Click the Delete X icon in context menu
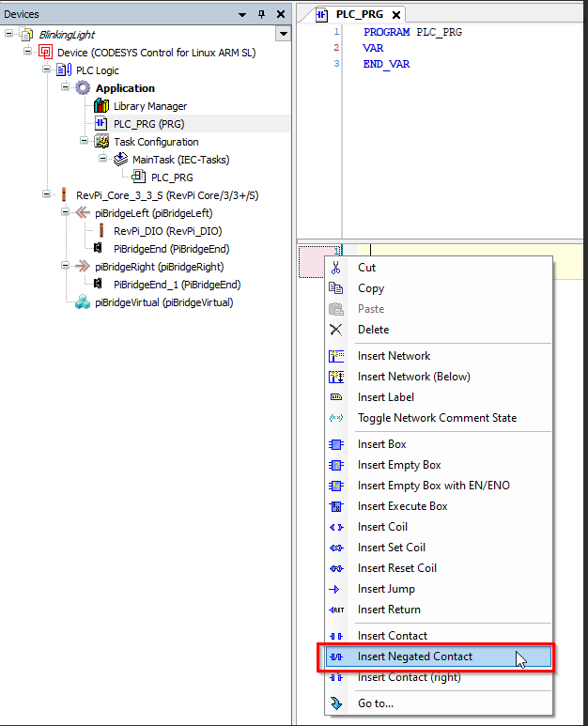The image size is (588, 726). click(x=336, y=330)
